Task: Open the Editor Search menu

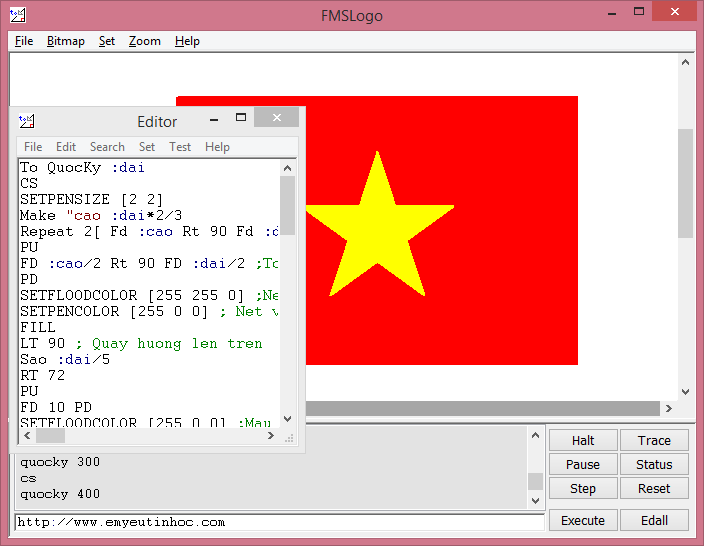Action: click(107, 147)
